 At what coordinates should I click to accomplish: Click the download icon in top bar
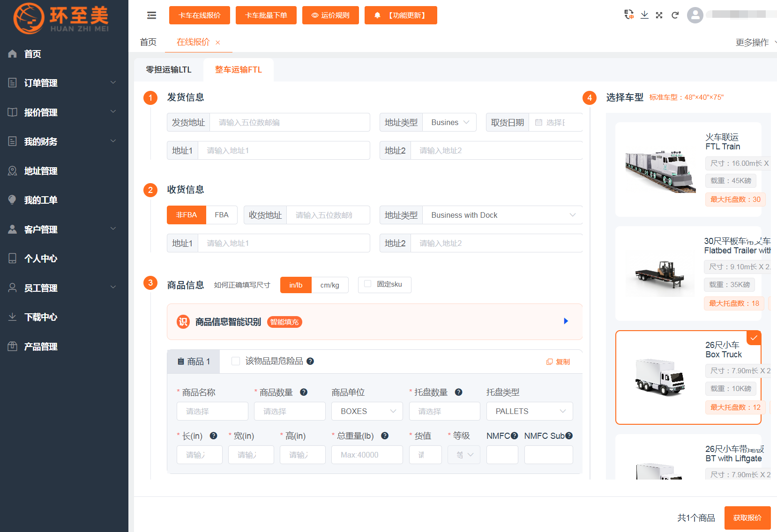[645, 15]
